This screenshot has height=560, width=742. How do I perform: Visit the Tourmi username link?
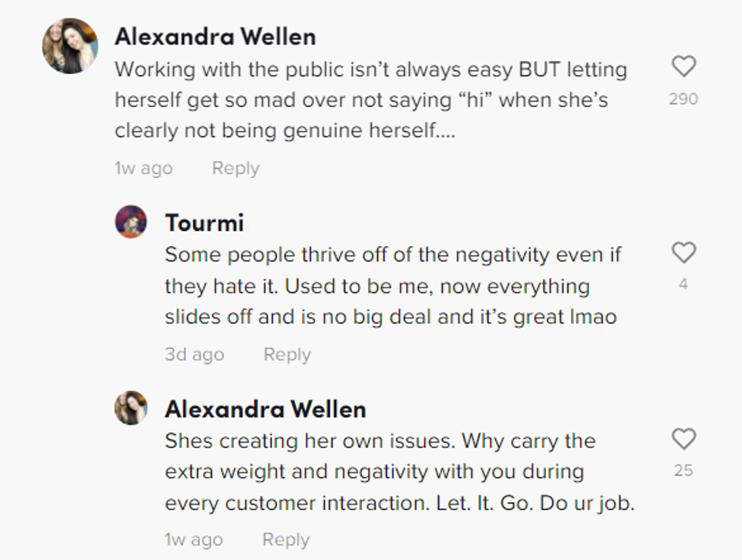coord(204,222)
